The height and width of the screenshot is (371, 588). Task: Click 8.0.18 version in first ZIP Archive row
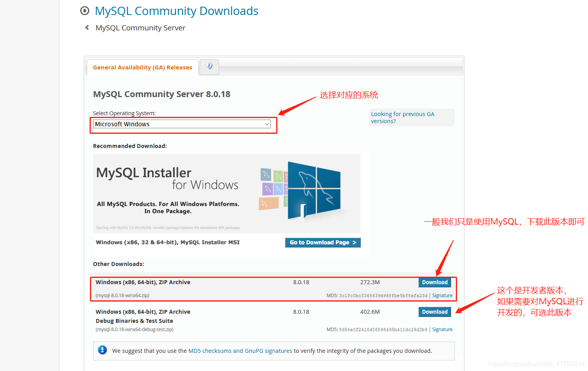(x=301, y=282)
